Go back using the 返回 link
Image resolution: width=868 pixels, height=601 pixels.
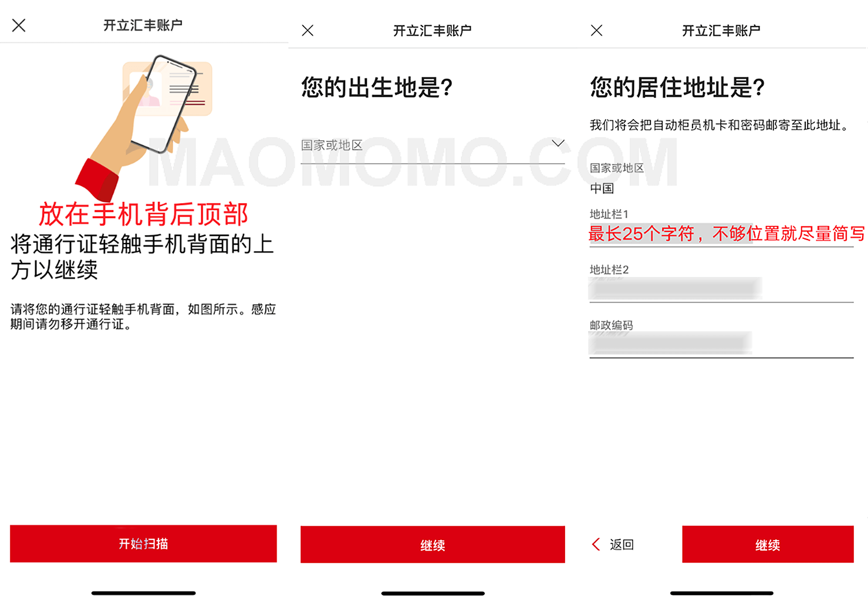point(621,545)
